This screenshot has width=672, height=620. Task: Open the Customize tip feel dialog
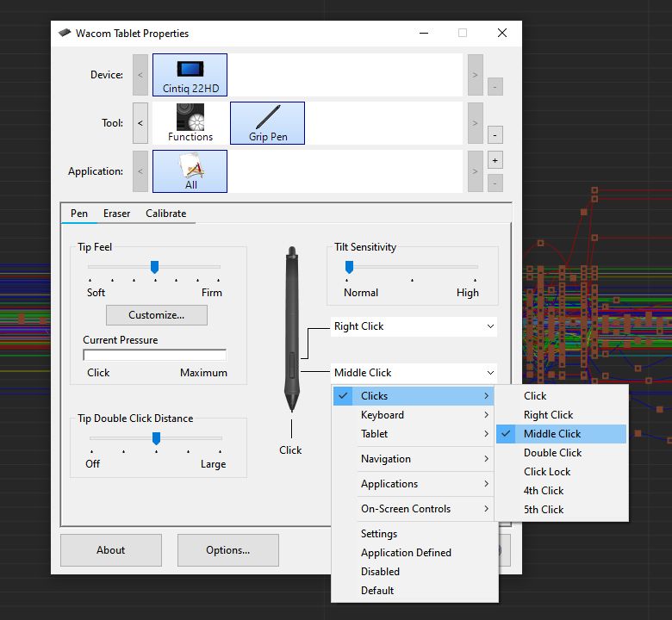click(157, 315)
